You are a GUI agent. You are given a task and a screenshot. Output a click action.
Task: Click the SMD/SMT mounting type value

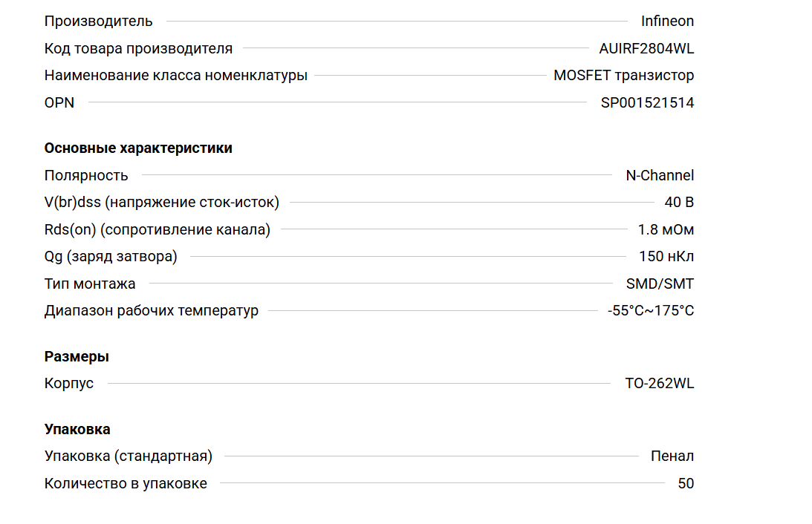660,284
